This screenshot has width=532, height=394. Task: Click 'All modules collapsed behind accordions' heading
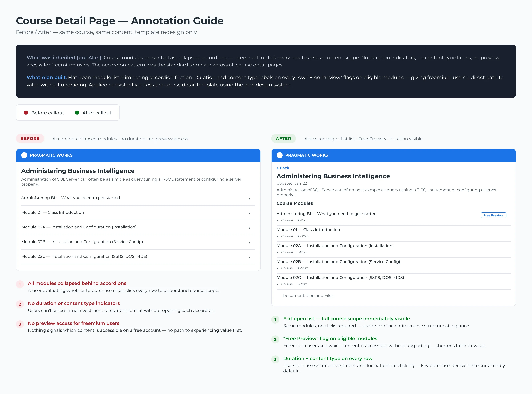click(x=77, y=283)
